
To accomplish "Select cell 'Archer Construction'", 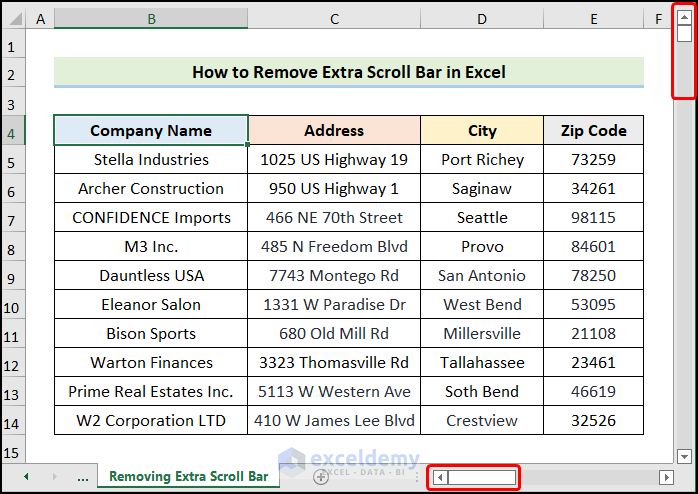I will pyautogui.click(x=151, y=188).
